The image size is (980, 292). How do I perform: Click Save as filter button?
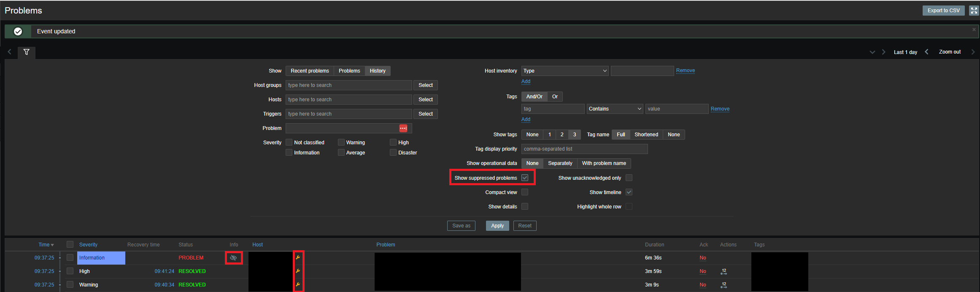(461, 226)
